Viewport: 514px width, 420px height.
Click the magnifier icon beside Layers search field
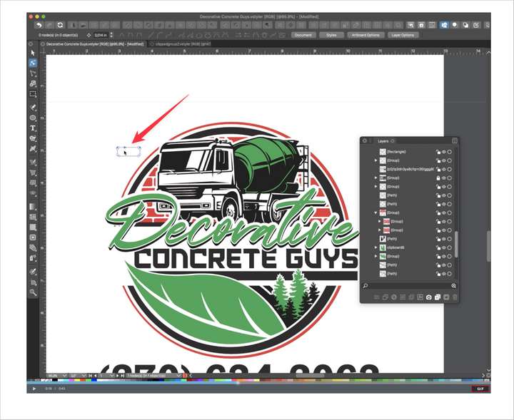(x=366, y=286)
